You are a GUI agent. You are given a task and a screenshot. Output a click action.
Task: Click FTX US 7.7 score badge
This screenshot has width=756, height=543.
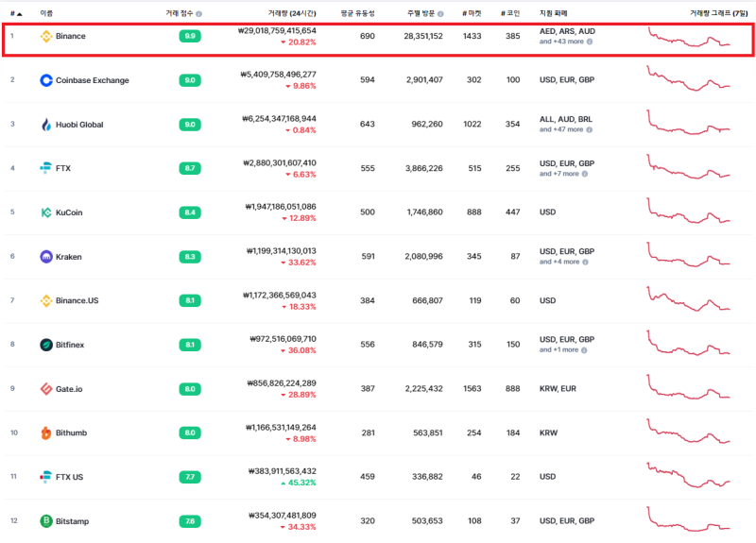click(x=190, y=477)
